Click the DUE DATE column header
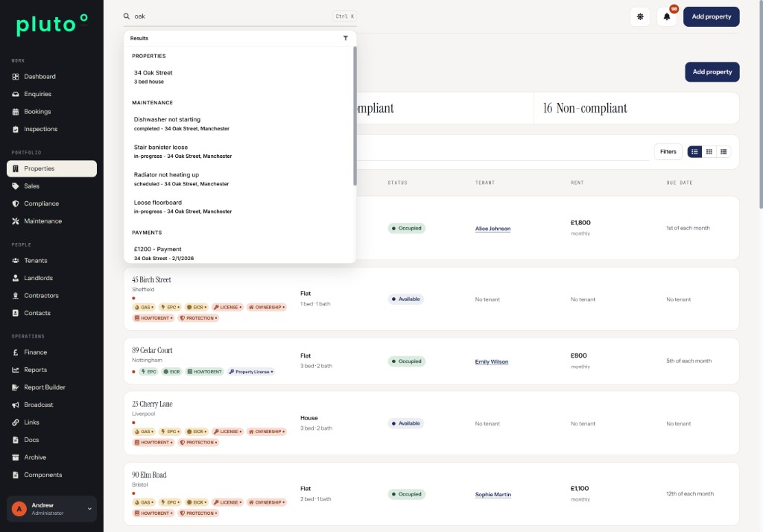763x532 pixels. tap(680, 183)
